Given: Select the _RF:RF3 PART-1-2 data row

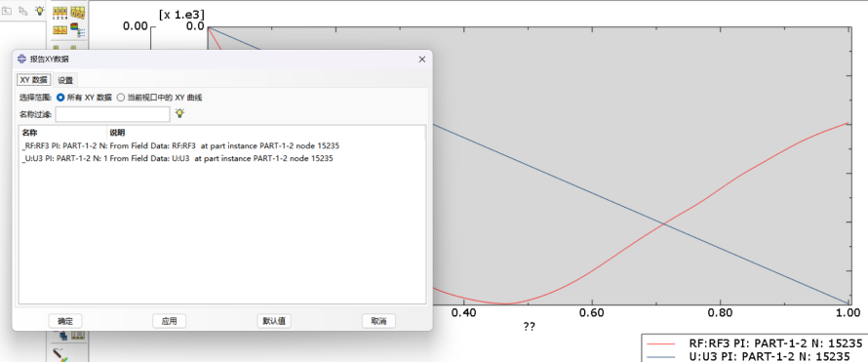Looking at the screenshot, I should (222, 146).
